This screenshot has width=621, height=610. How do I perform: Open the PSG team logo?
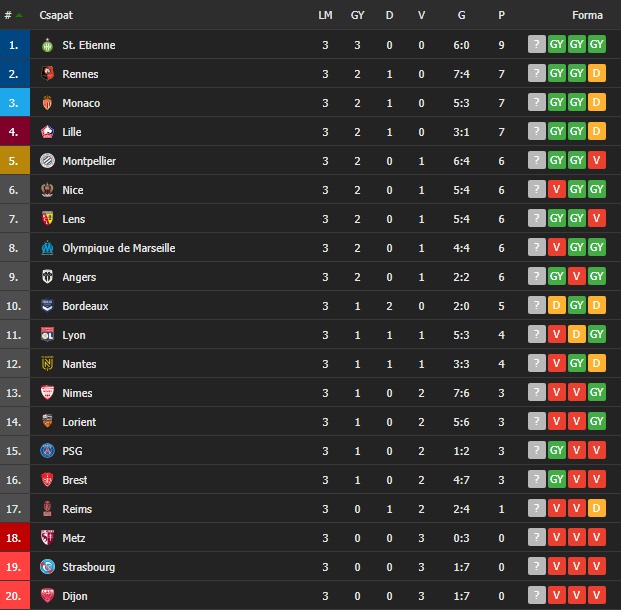(48, 451)
